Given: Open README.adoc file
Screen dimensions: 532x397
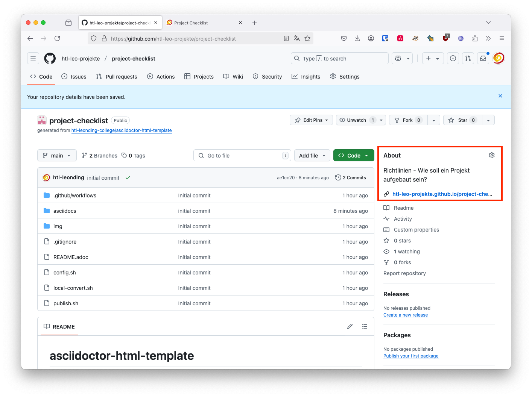Looking at the screenshot, I should coord(71,257).
